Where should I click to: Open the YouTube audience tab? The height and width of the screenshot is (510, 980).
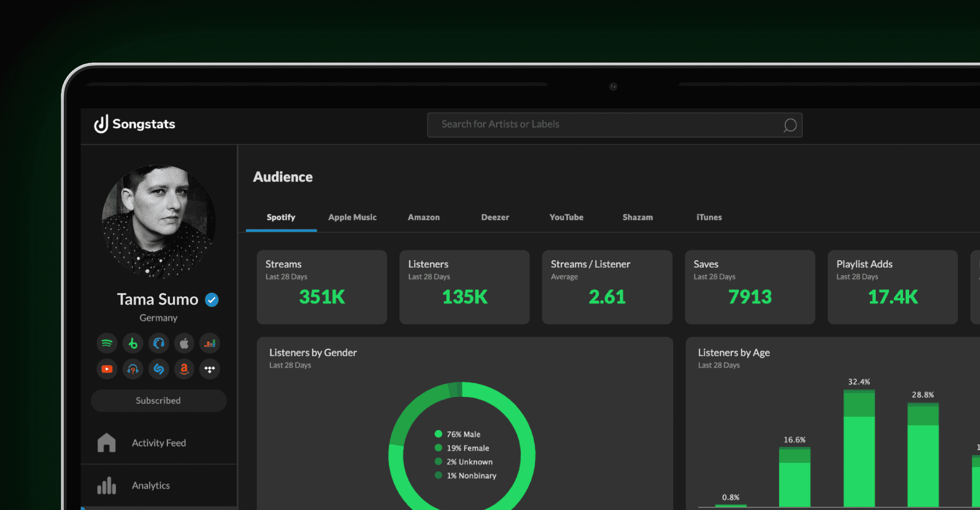coord(566,217)
